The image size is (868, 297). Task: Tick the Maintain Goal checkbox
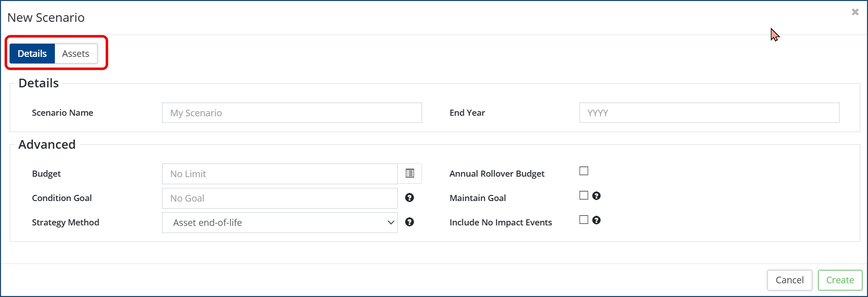(x=584, y=195)
